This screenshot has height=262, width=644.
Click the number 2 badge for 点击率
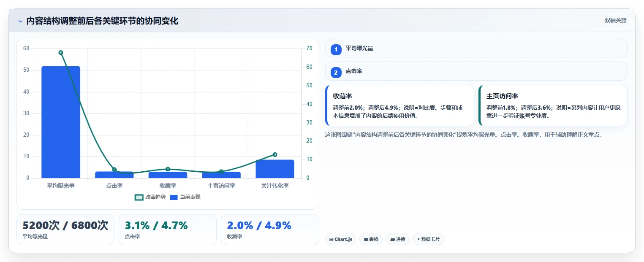(x=336, y=73)
